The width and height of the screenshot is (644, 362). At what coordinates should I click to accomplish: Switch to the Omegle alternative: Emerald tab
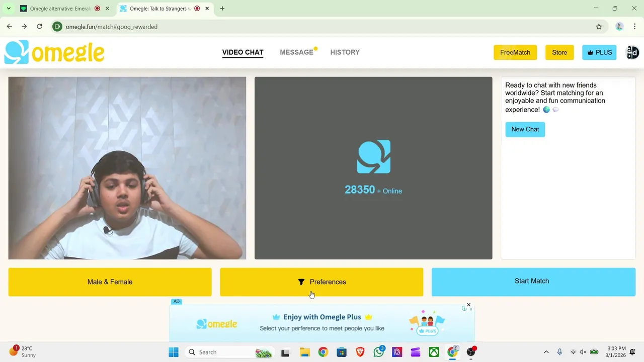59,9
